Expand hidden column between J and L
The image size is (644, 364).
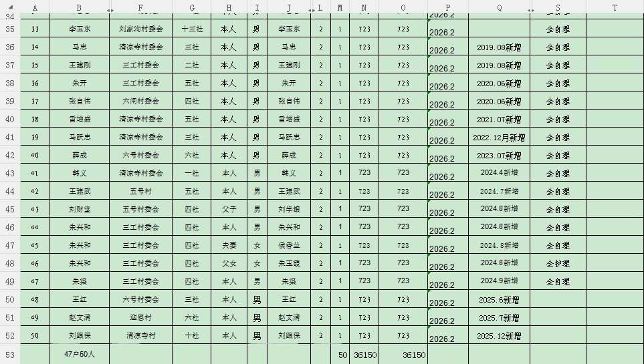(x=312, y=9)
